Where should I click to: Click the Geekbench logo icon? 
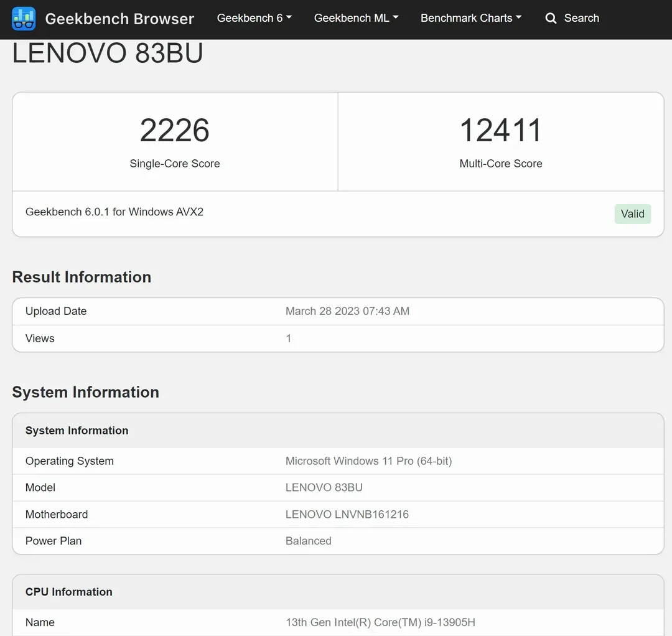[x=24, y=19]
